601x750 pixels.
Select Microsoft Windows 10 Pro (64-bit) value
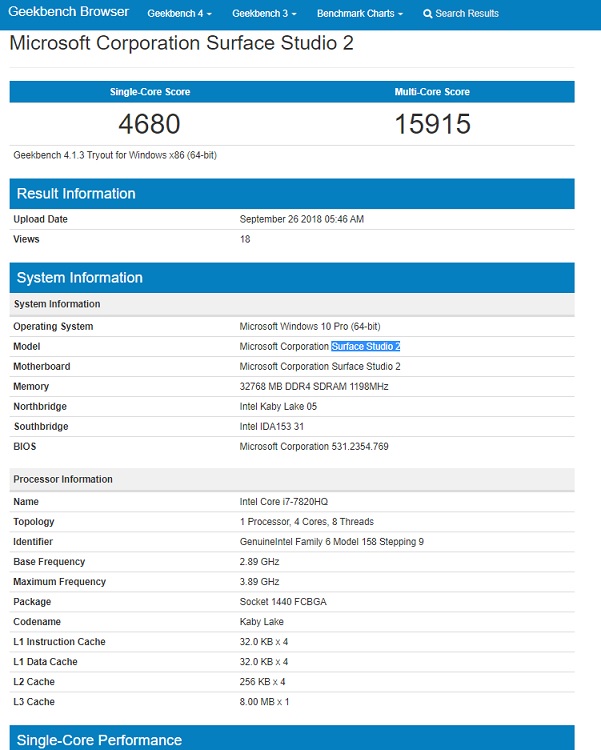pos(310,326)
